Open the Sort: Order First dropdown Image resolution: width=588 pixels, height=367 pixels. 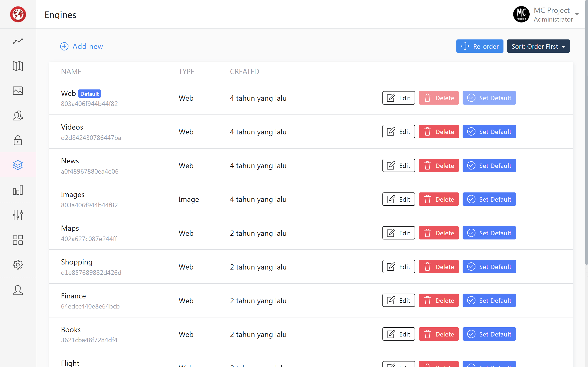coord(538,46)
